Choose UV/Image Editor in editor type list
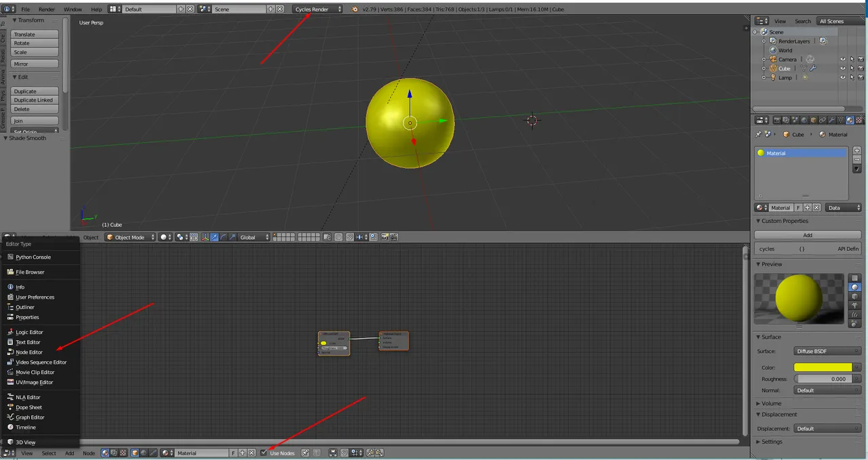 coord(34,382)
